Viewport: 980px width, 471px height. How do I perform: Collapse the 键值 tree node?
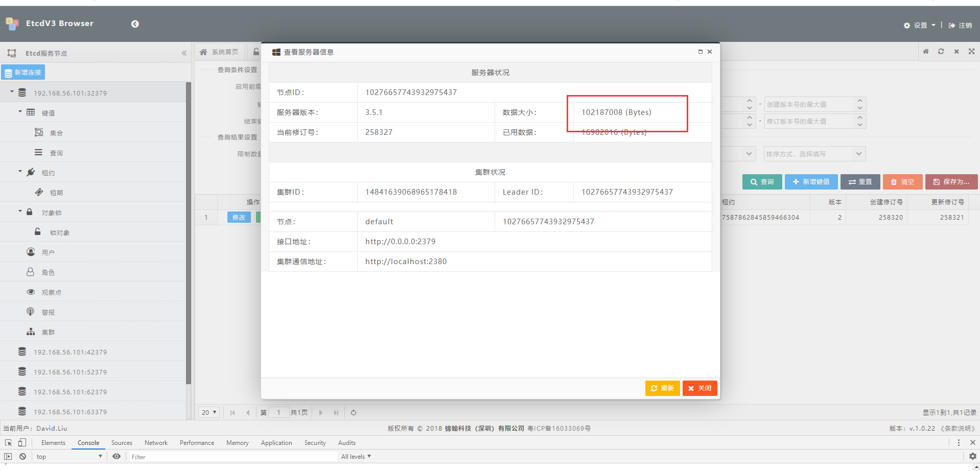point(20,111)
